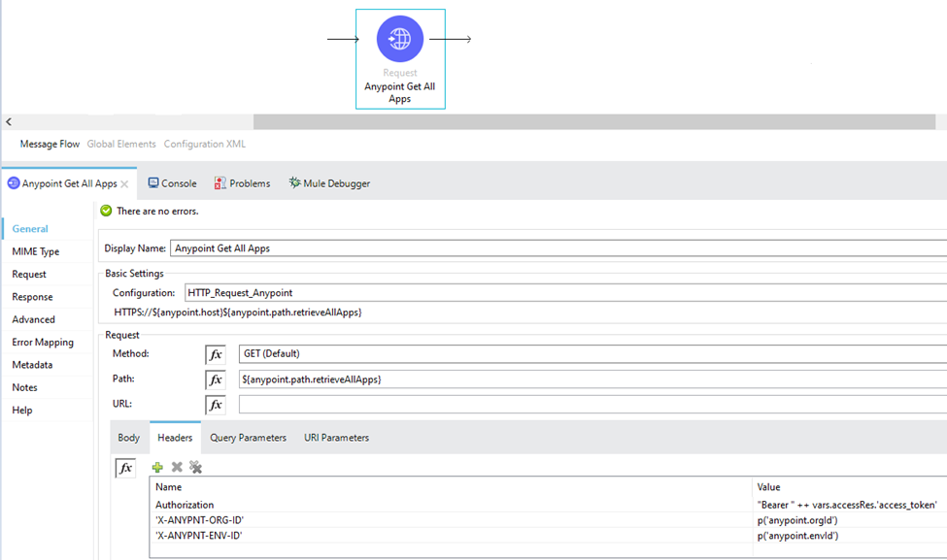
Task: Click the Value column header
Action: pyautogui.click(x=850, y=487)
